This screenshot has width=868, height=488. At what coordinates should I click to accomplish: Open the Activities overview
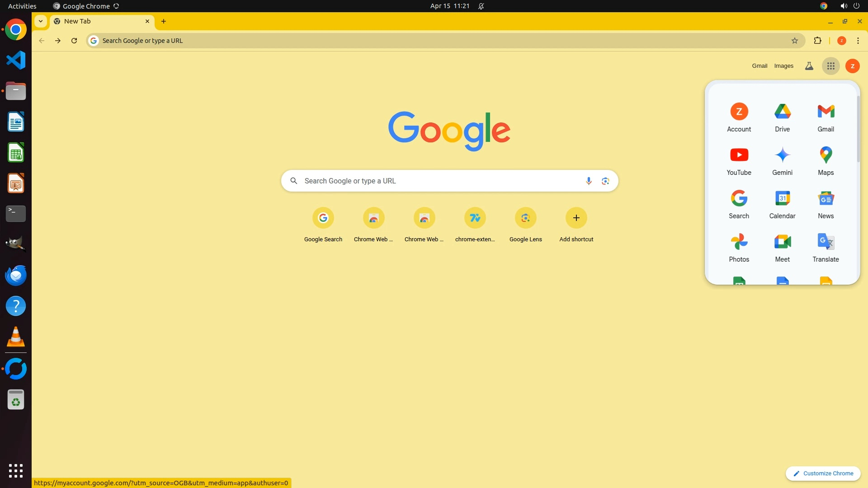pyautogui.click(x=22, y=6)
